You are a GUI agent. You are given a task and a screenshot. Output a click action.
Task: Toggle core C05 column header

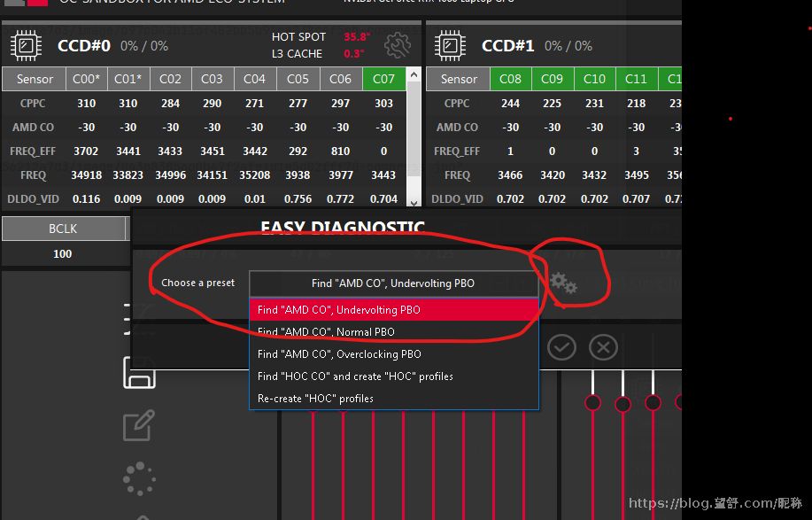click(x=298, y=79)
